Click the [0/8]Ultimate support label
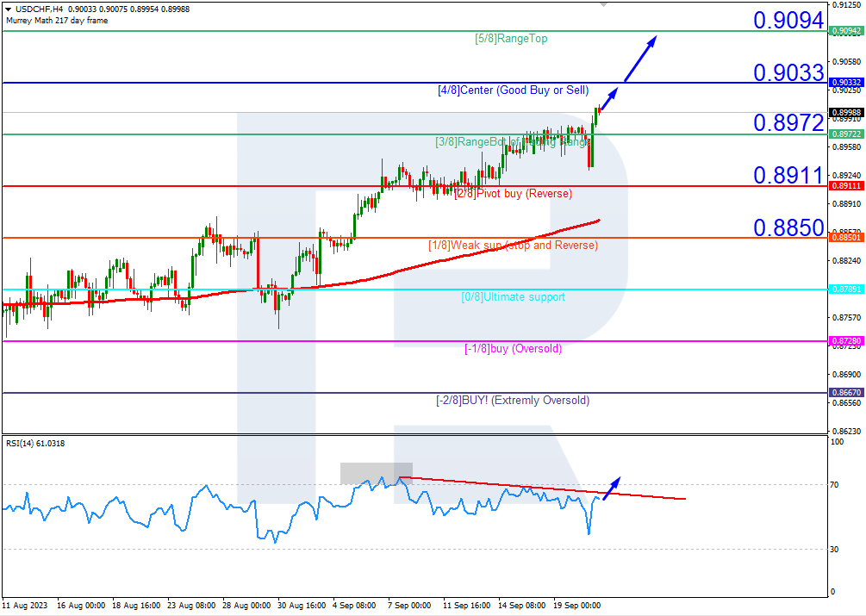Screen dimensions: 866x616 click(x=512, y=297)
